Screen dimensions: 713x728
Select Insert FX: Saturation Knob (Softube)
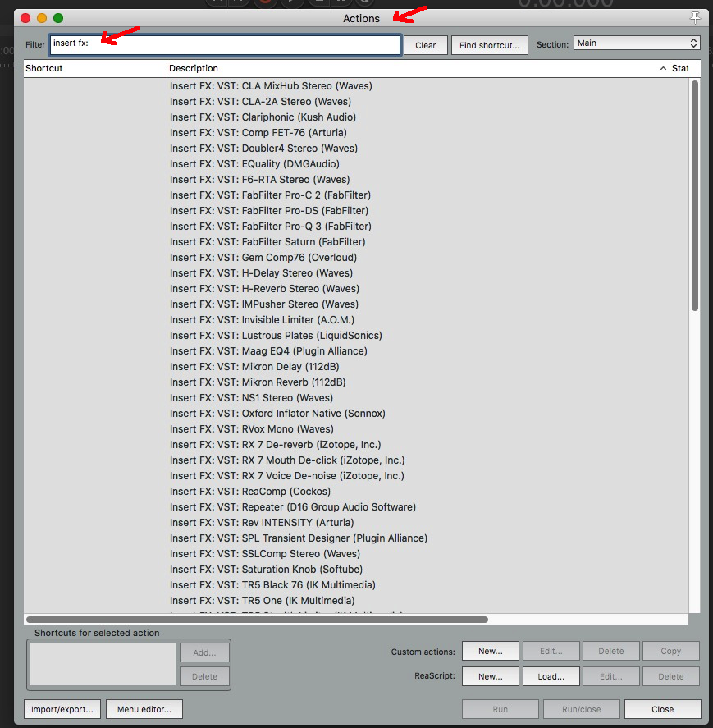(x=266, y=570)
